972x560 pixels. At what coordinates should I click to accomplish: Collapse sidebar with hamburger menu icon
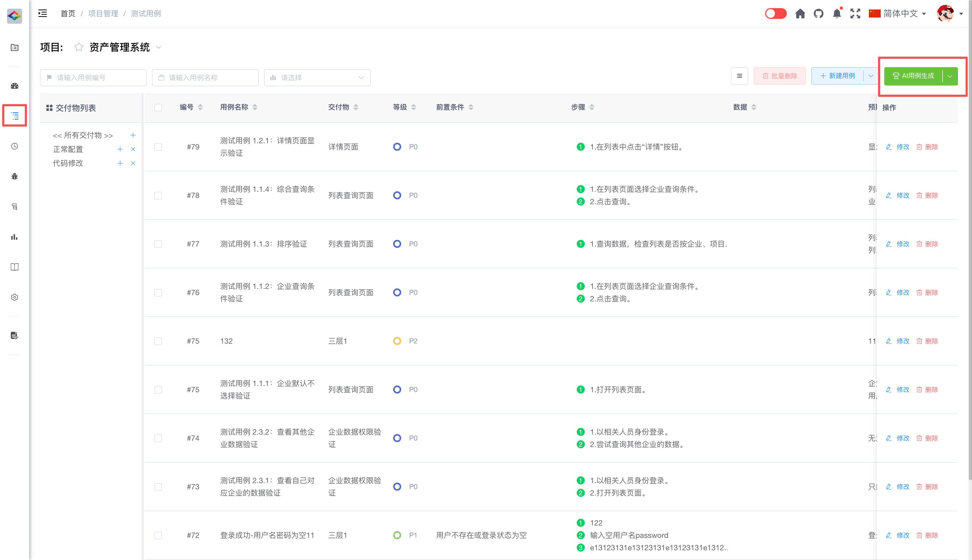(43, 13)
